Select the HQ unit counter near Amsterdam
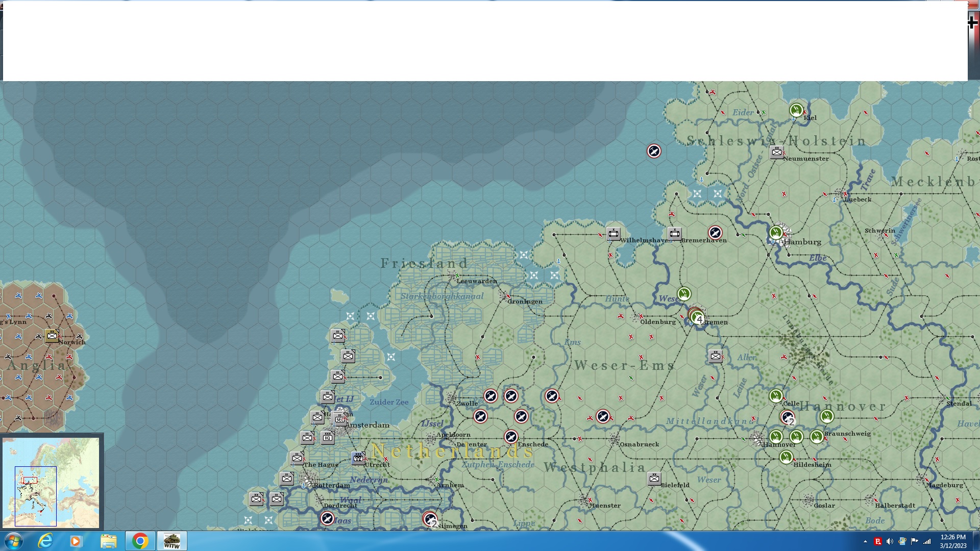The height and width of the screenshot is (551, 980). (x=328, y=437)
